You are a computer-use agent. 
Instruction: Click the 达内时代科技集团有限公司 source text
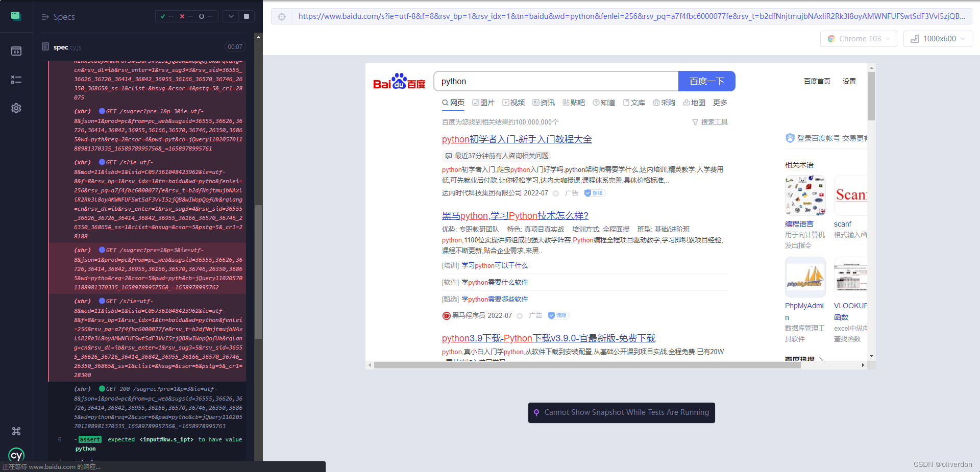point(481,193)
